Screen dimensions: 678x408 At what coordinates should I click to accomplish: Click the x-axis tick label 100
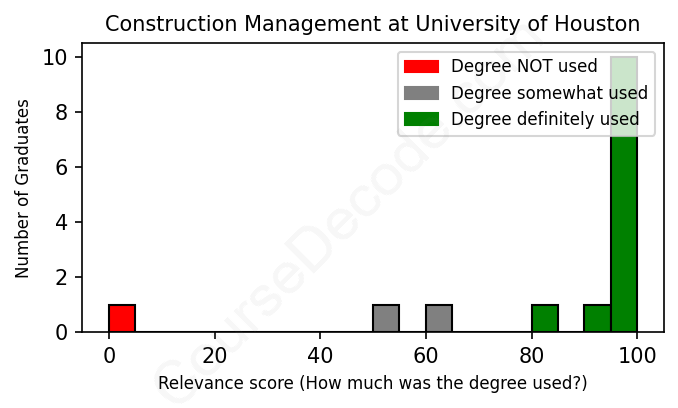(x=637, y=354)
